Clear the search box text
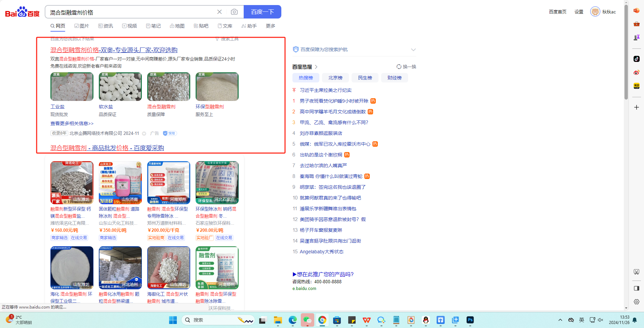Viewport: 644px width, 328px height. point(219,12)
